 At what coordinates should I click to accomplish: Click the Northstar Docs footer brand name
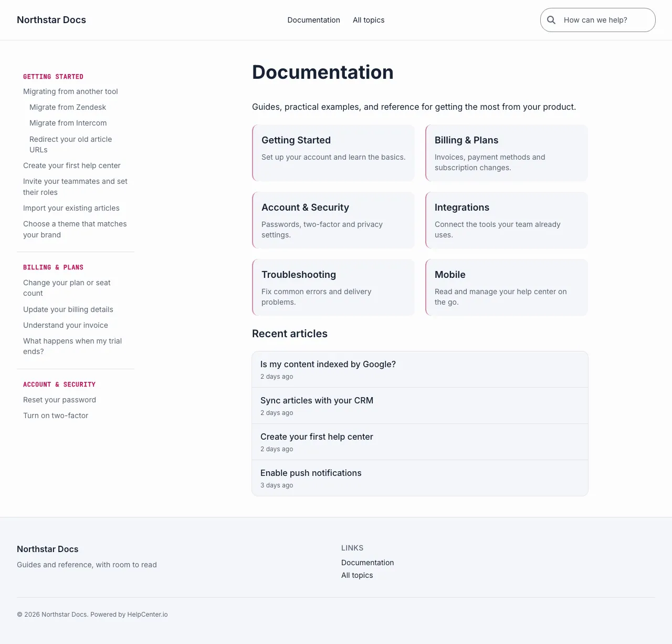48,549
